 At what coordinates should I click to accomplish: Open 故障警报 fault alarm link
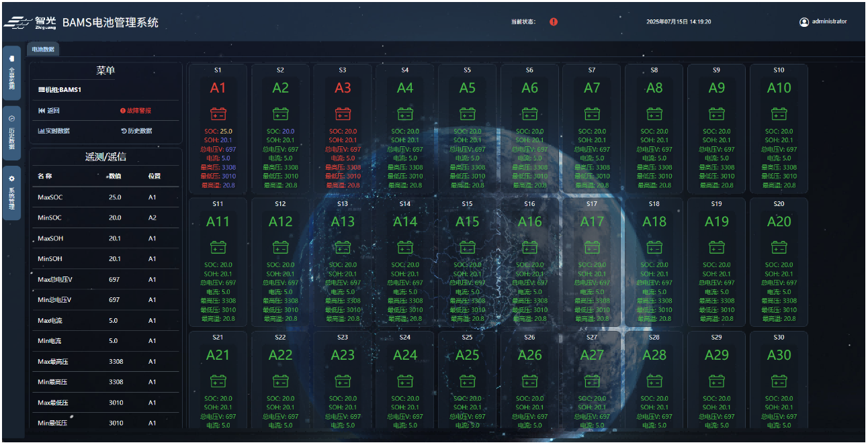[x=136, y=111]
